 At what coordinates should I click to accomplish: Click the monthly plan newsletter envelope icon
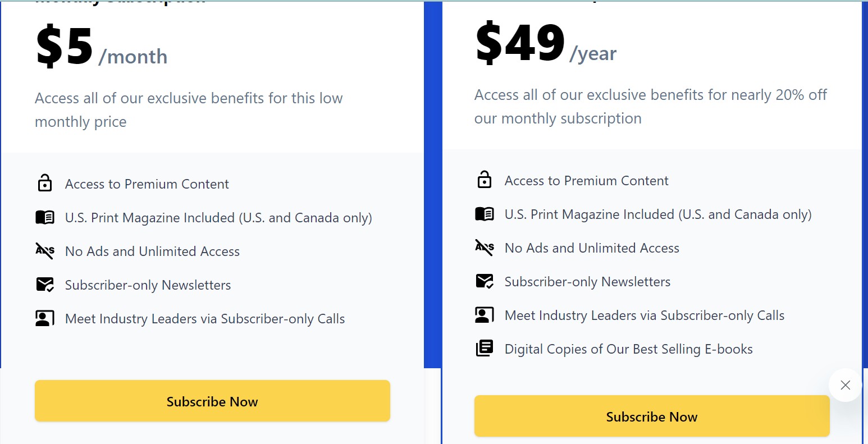[45, 285]
